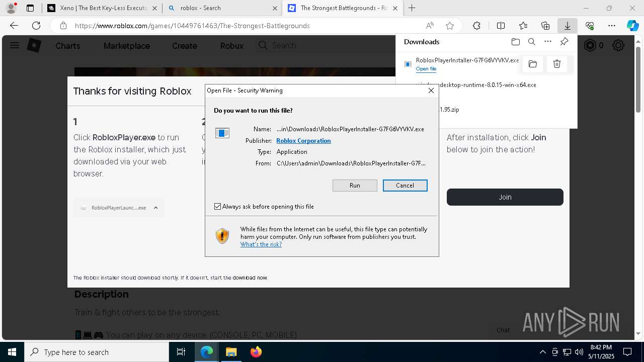Launch Firefox from taskbar

(256, 352)
